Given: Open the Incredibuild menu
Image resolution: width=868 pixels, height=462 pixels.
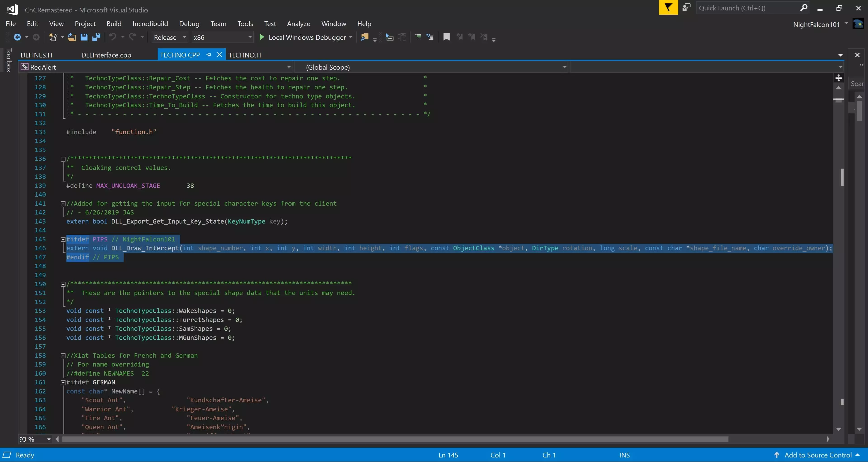Looking at the screenshot, I should point(150,24).
